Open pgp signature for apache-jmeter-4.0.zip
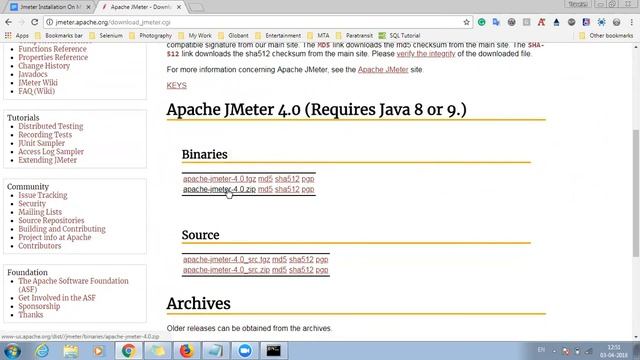This screenshot has width=640, height=360. [x=308, y=189]
